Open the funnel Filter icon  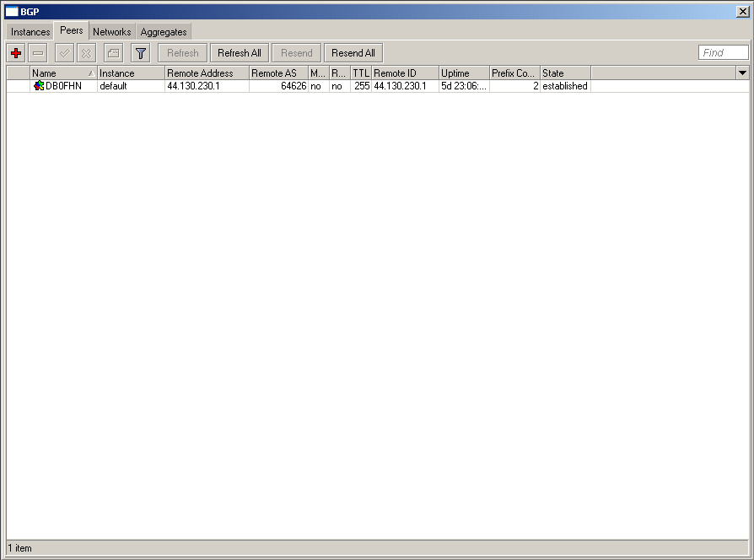coord(140,53)
